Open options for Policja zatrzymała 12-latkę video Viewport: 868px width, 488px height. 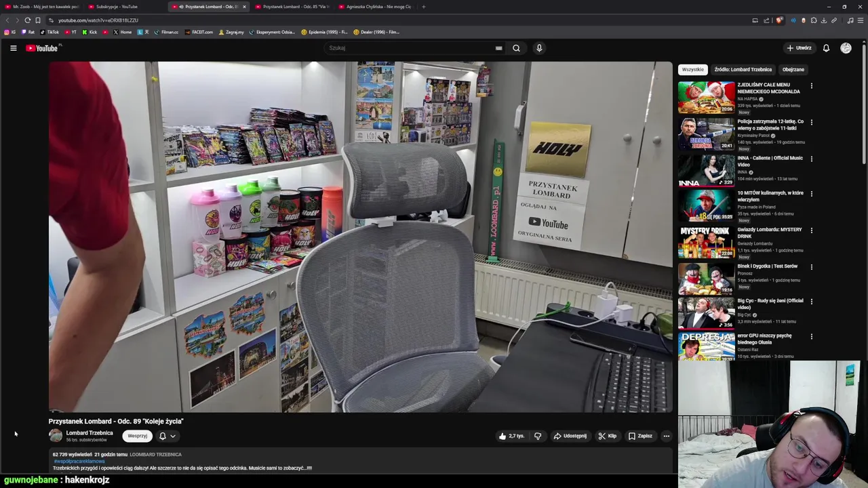tap(811, 123)
